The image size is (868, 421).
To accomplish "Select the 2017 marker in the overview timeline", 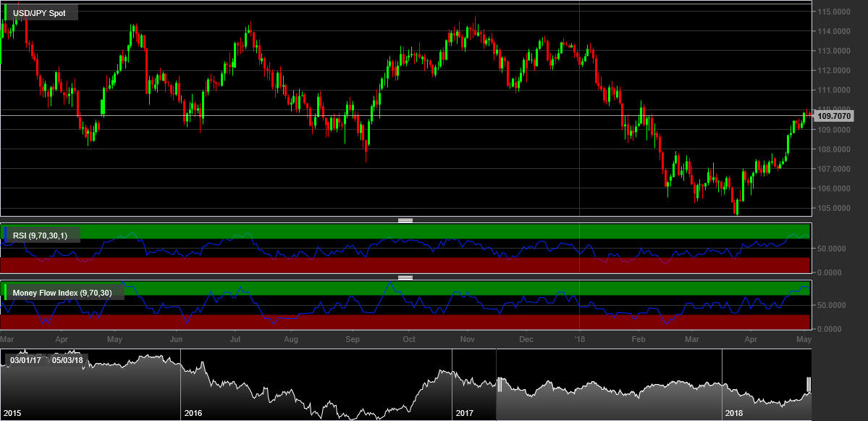I will click(x=464, y=413).
